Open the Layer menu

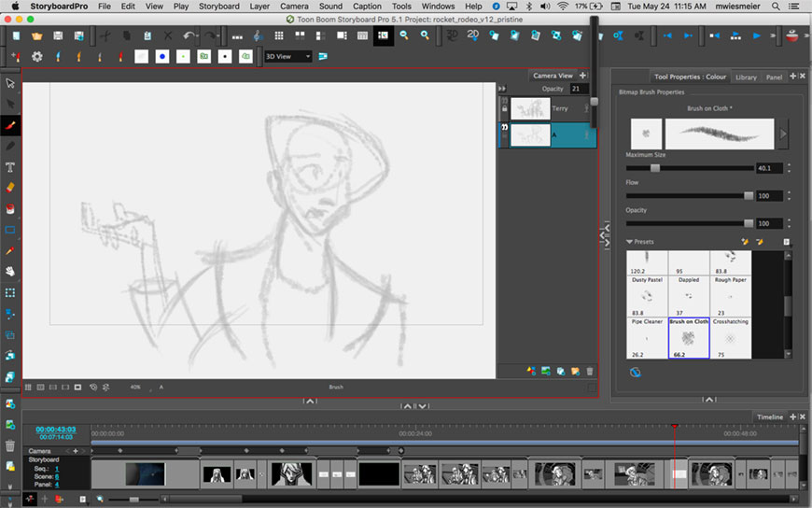coord(259,7)
